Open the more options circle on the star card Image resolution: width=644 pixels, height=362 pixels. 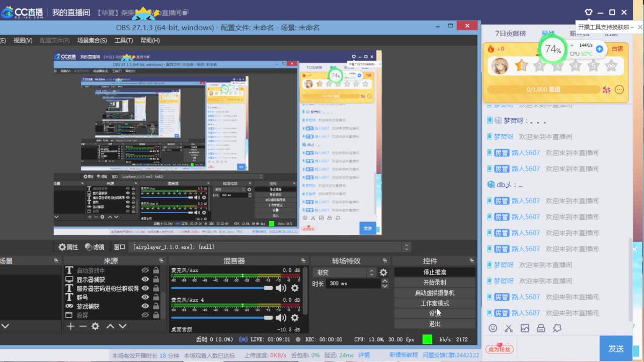[619, 89]
